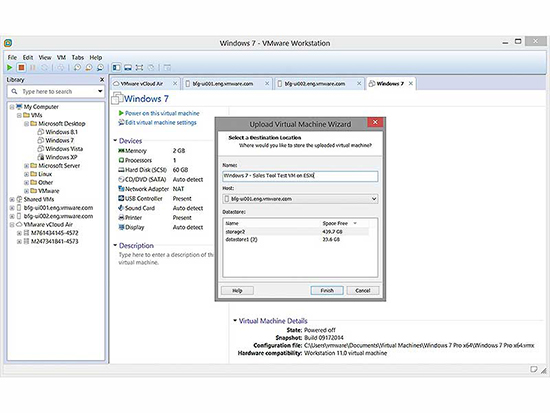The height and width of the screenshot is (413, 550).
Task: Click the Cancel button in wizard
Action: coord(363,291)
